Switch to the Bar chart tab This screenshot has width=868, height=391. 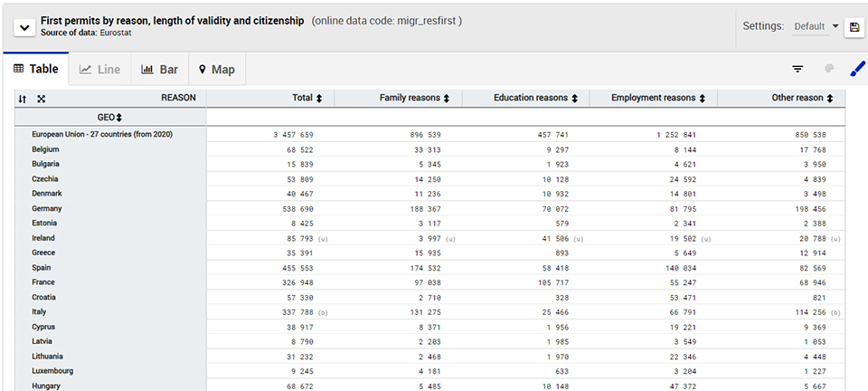159,70
